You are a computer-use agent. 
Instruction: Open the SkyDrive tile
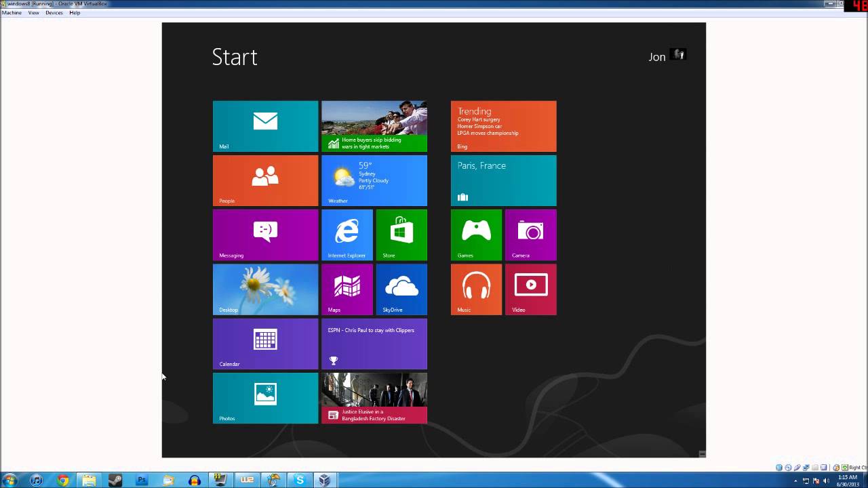[x=401, y=289]
